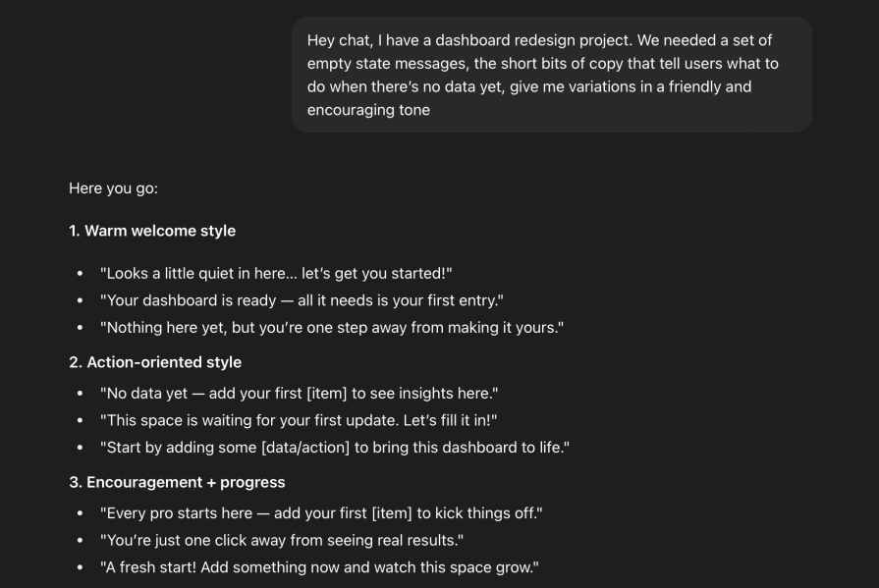The width and height of the screenshot is (879, 588).
Task: Click the "Start by adding some" suggestion line
Action: pyautogui.click(x=334, y=447)
